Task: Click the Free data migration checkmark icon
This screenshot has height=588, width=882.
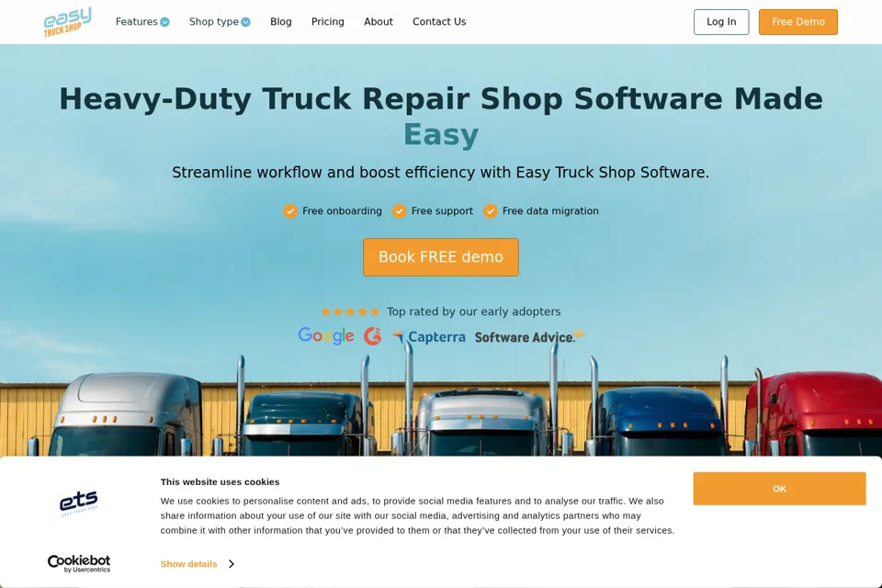Action: point(491,211)
